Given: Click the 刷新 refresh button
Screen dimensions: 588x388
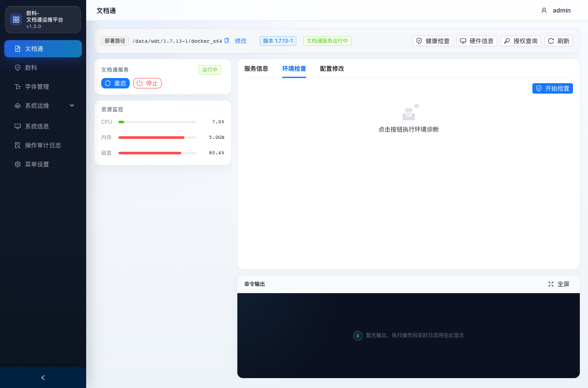Looking at the screenshot, I should [x=559, y=41].
